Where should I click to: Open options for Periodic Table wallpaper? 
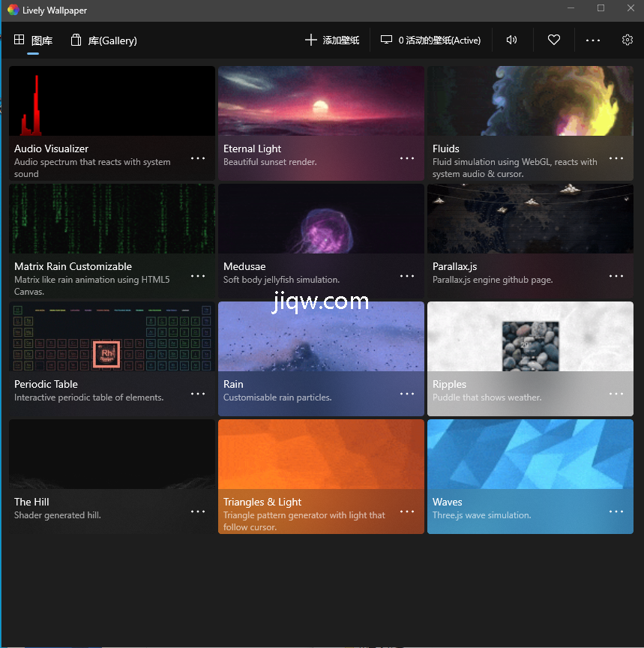pos(198,394)
